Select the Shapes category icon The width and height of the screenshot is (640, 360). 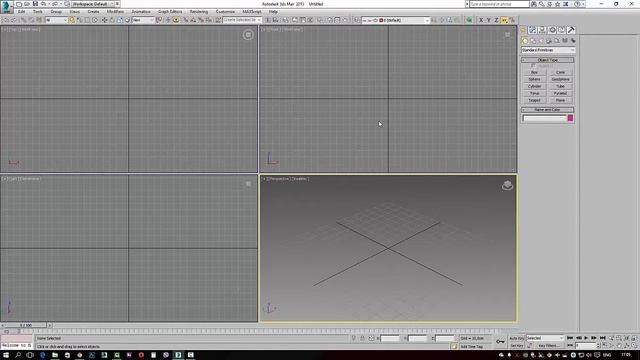tap(533, 41)
